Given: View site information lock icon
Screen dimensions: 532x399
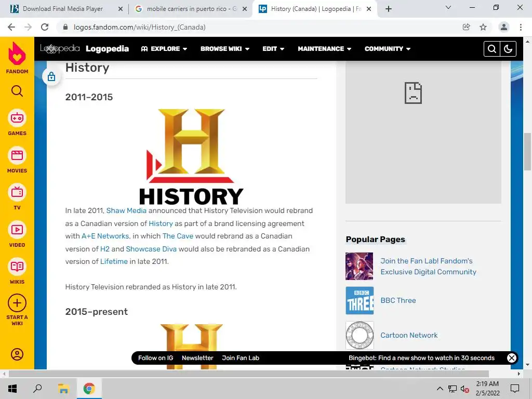Looking at the screenshot, I should 65,27.
